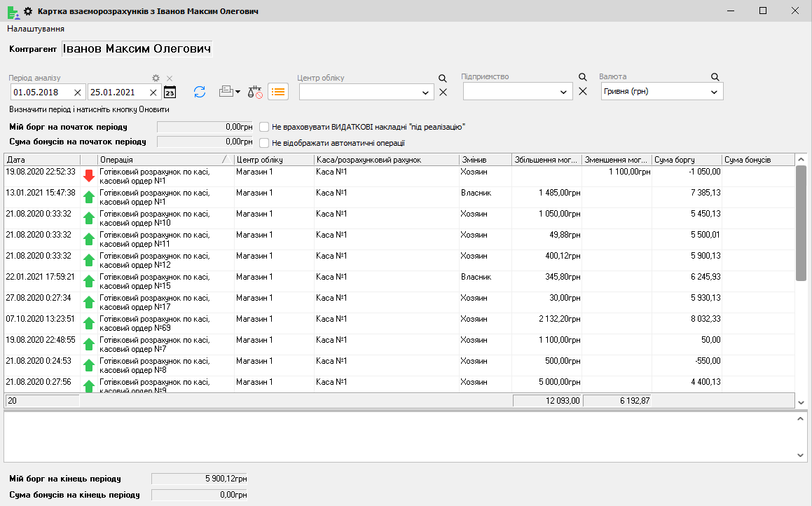Open the Валюта dropdown showing Гривня

[715, 92]
